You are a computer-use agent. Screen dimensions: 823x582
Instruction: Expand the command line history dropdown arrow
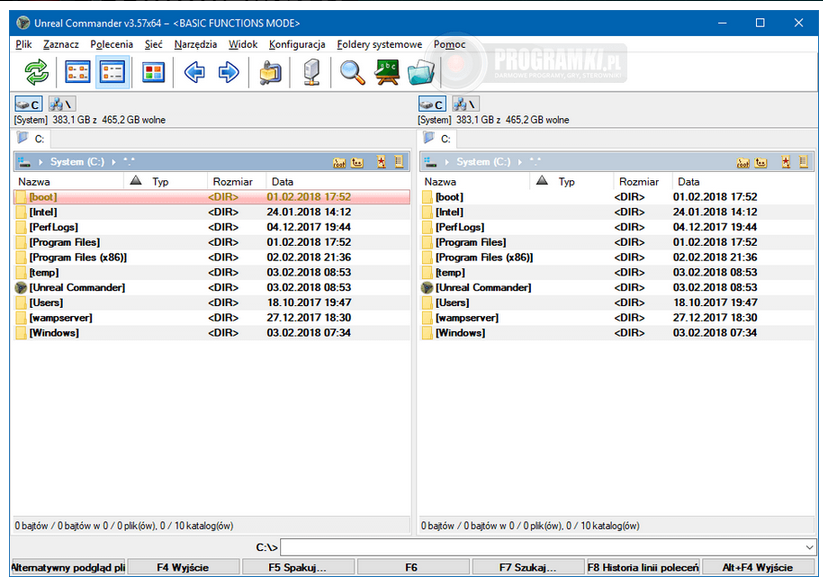809,547
